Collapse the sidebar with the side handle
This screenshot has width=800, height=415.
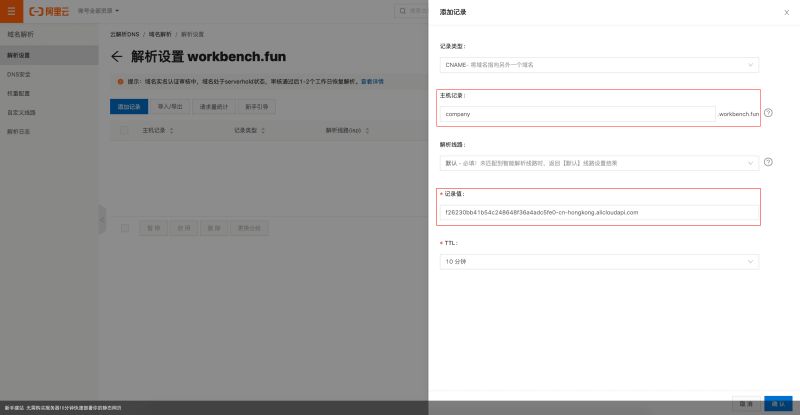pyautogui.click(x=102, y=219)
